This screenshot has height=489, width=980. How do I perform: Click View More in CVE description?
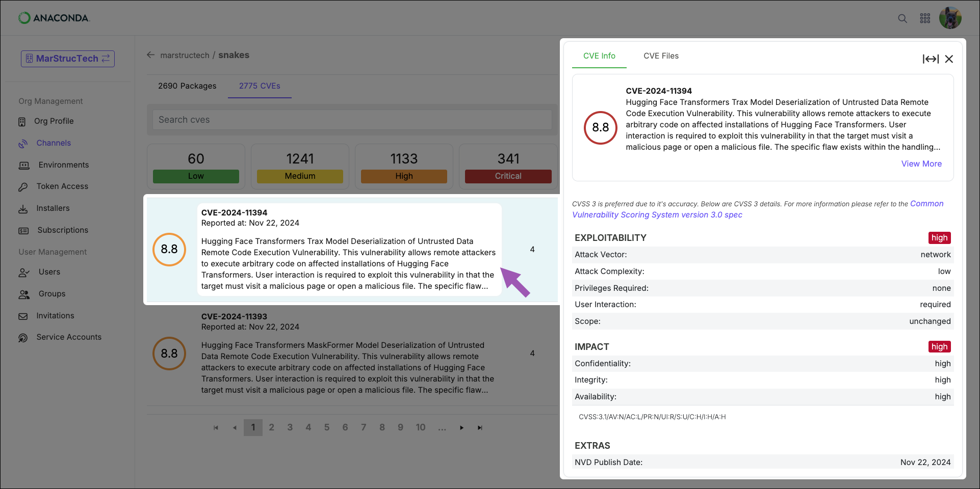[x=921, y=164]
